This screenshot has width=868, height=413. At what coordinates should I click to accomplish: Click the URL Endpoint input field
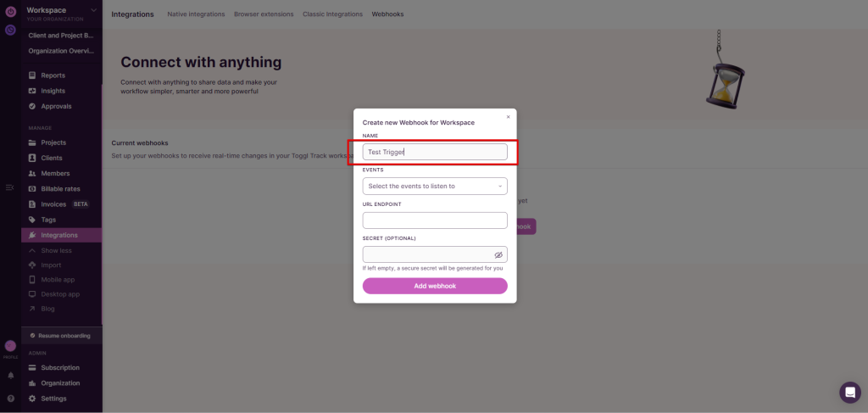tap(435, 220)
